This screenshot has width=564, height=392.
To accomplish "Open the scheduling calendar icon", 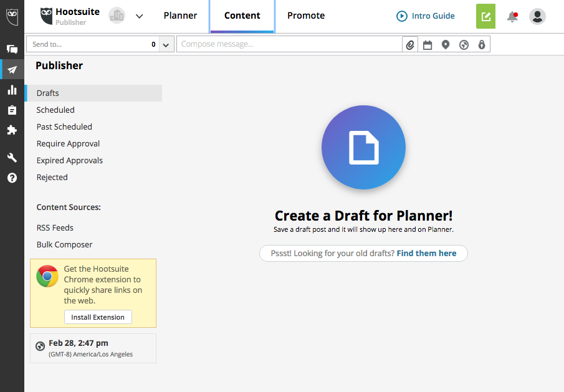I will click(428, 45).
